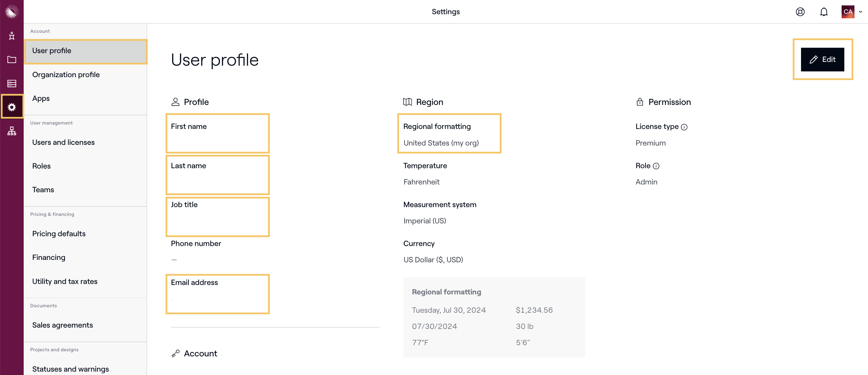
Task: Click the Role info icon
Action: point(656,166)
